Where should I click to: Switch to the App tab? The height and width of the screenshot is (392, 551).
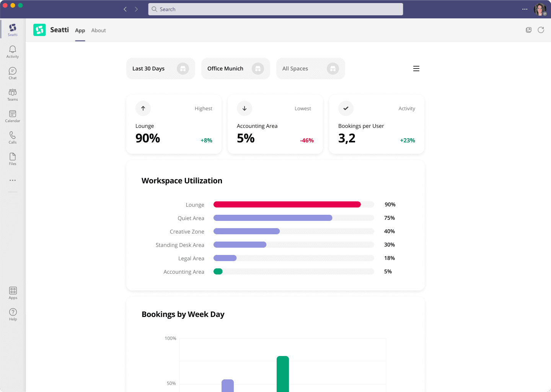pyautogui.click(x=80, y=31)
